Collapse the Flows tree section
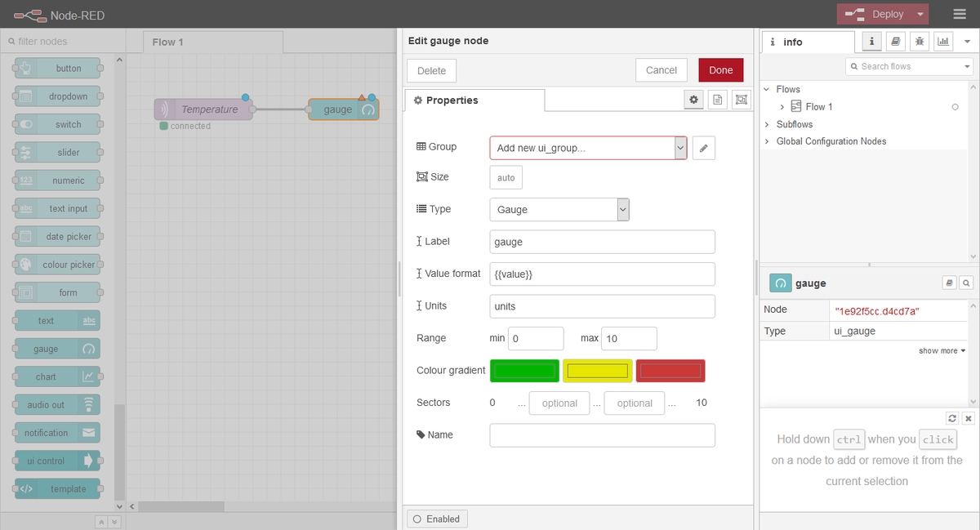Viewport: 980px width, 530px height. (x=767, y=89)
